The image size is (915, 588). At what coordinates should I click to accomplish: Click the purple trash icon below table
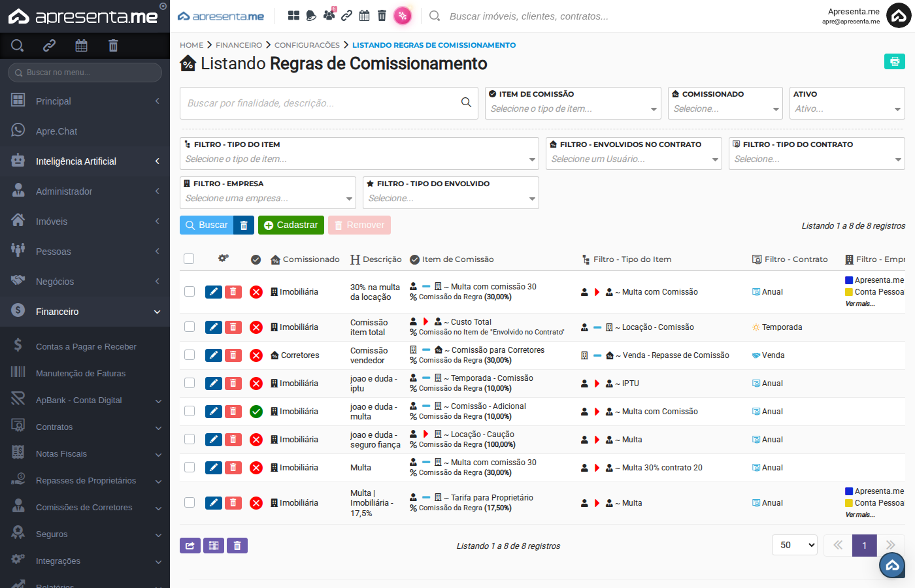237,546
